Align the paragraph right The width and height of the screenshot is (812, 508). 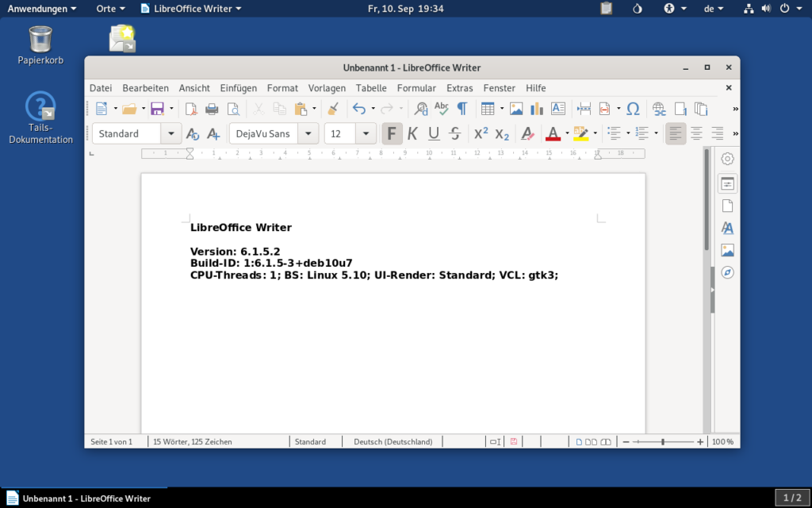click(717, 133)
